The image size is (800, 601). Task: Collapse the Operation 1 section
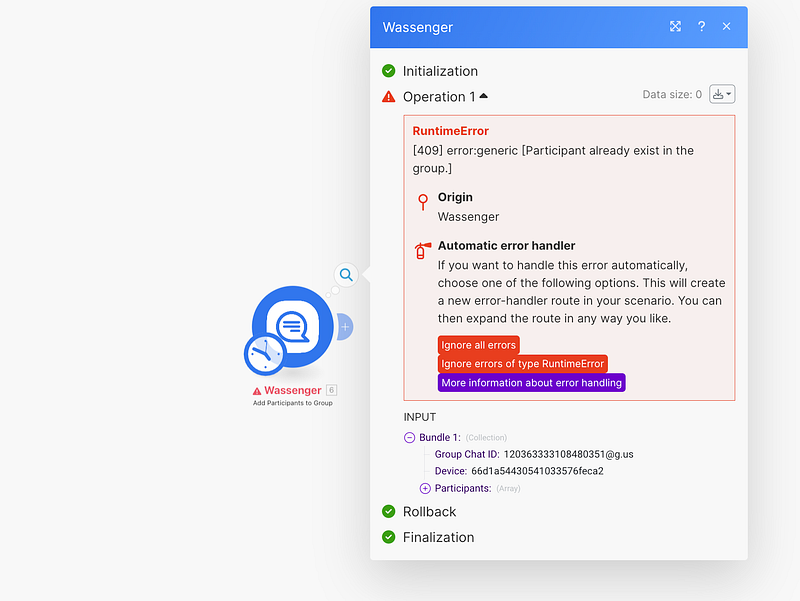484,97
